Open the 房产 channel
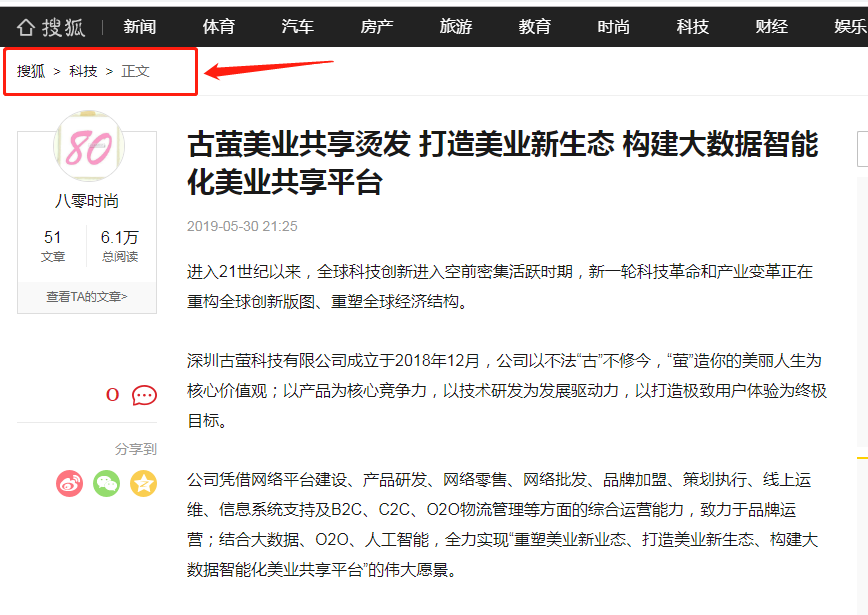The width and height of the screenshot is (868, 615). pos(377,27)
